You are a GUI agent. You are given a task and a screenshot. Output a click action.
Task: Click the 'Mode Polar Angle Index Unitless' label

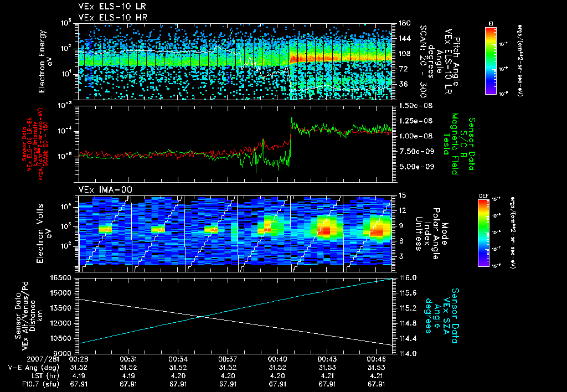(431, 234)
